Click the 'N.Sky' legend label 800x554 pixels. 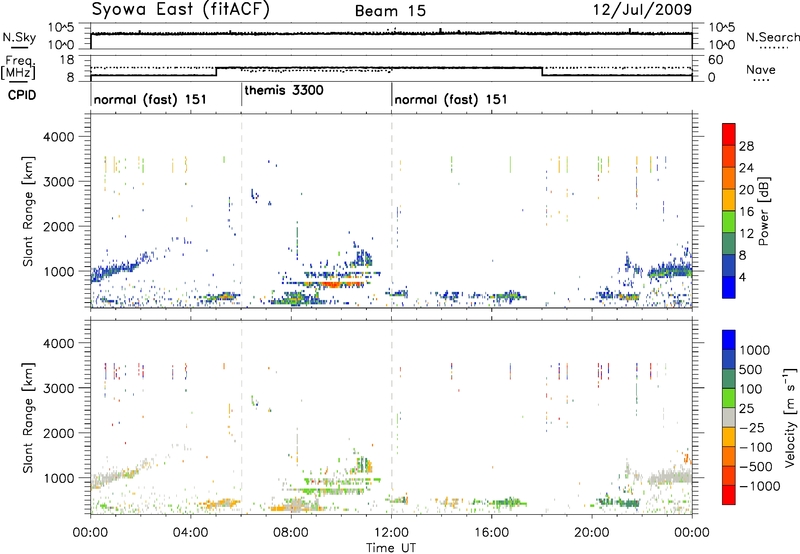19,37
